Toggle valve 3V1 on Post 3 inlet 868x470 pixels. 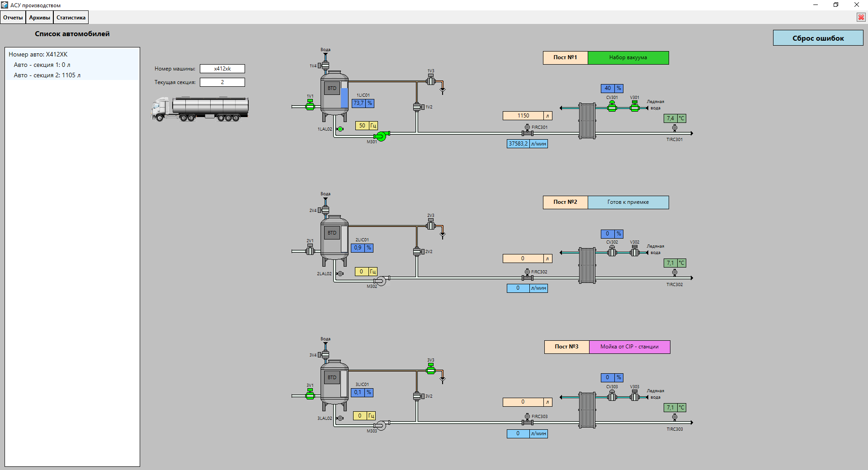tap(310, 395)
